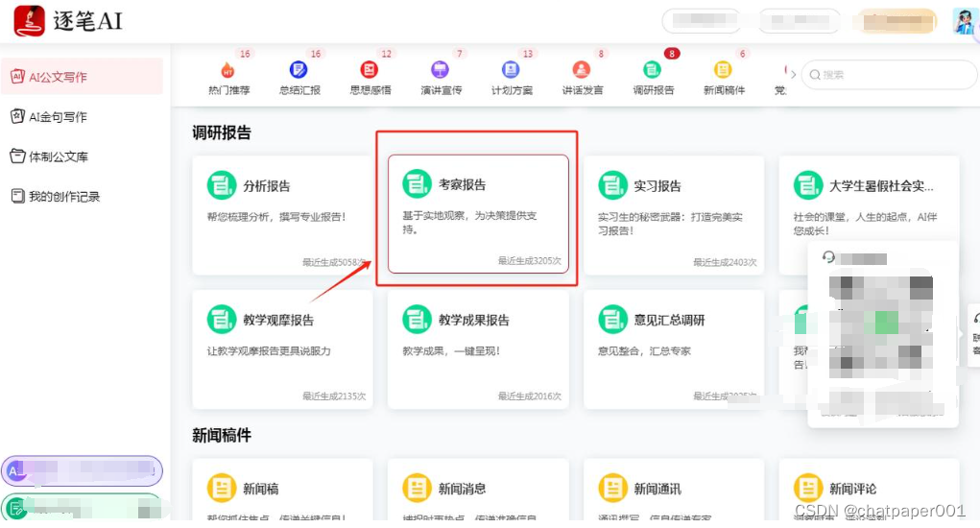Switch to the 讲话发言 tab label
This screenshot has height=528, width=980.
click(x=583, y=90)
